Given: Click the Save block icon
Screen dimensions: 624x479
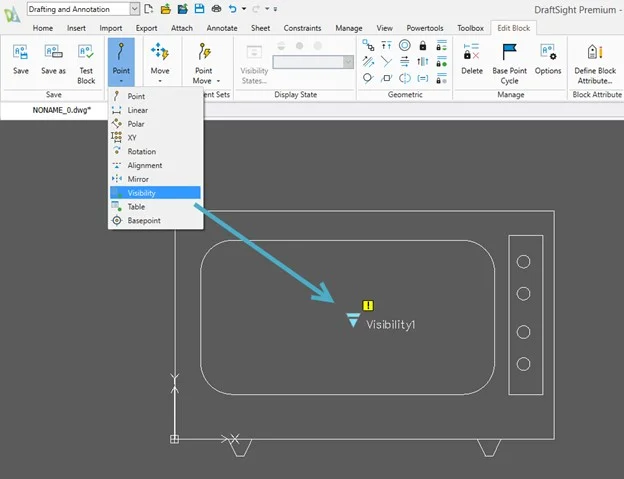Looking at the screenshot, I should coord(21,52).
